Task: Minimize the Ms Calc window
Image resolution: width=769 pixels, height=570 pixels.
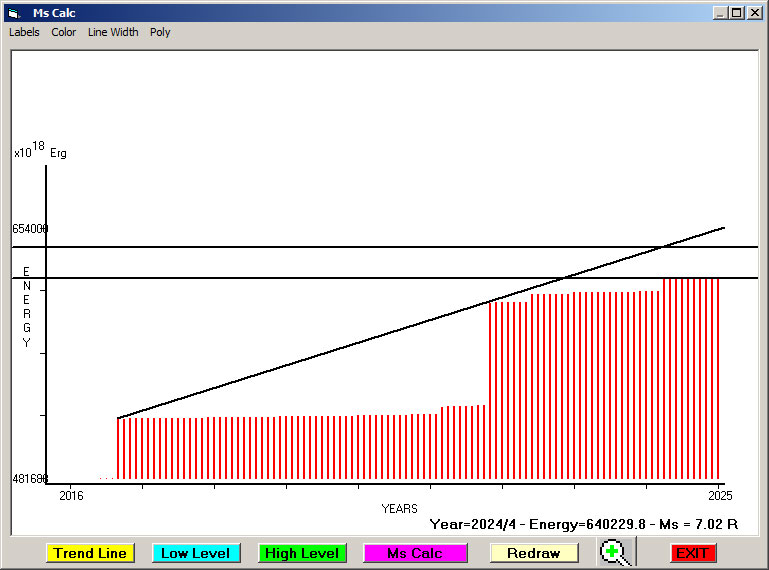Action: 720,13
